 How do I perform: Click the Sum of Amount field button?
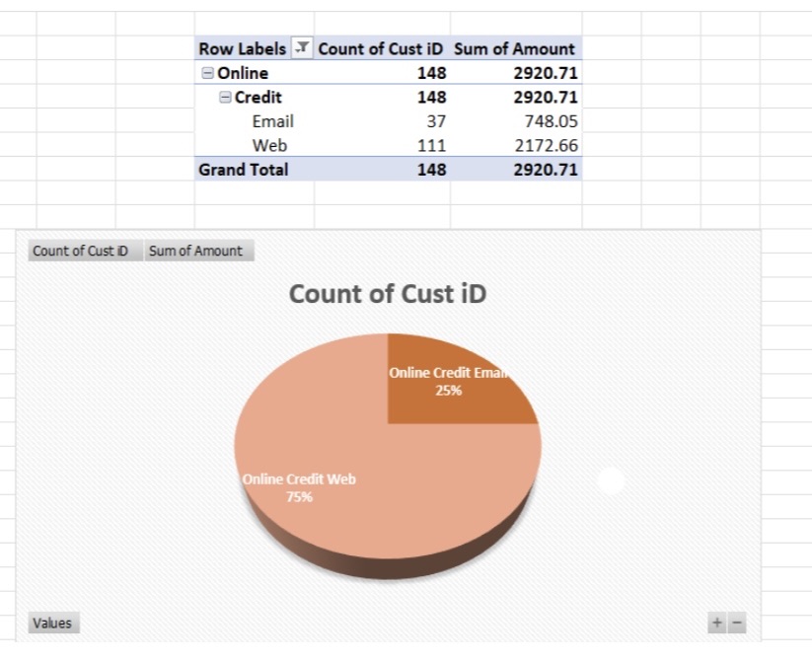tap(194, 251)
